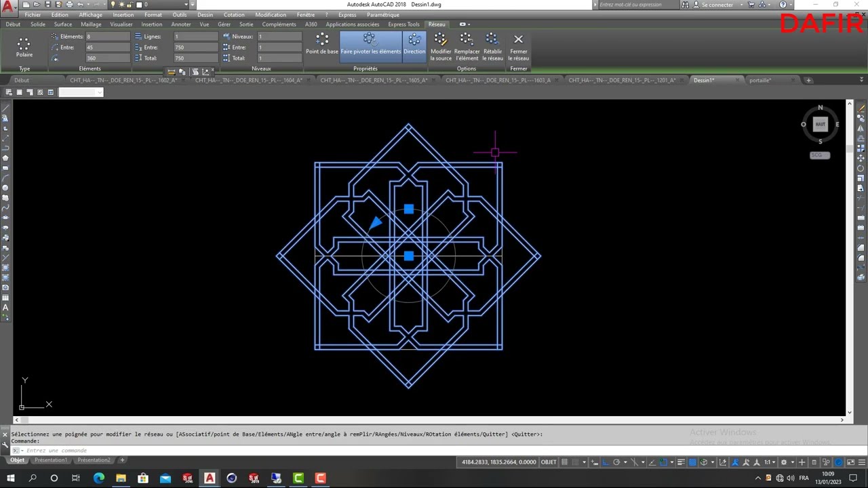Open the SCG coordinate system dropdown
The height and width of the screenshot is (488, 868).
(820, 155)
